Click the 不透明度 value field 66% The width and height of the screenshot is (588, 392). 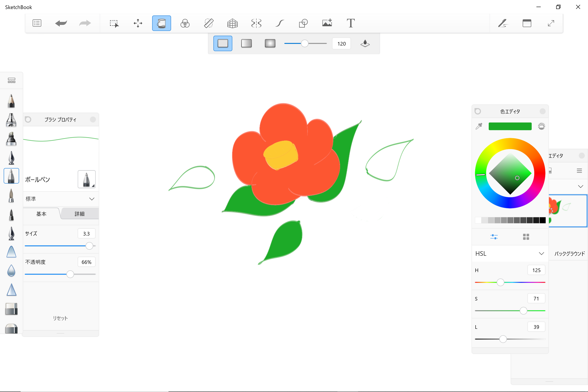[86, 262]
